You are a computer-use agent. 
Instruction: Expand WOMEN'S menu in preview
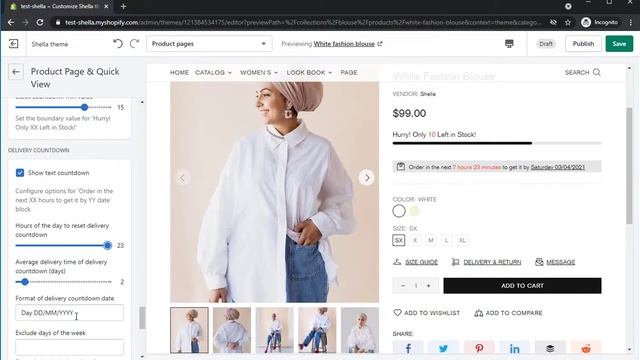[259, 72]
